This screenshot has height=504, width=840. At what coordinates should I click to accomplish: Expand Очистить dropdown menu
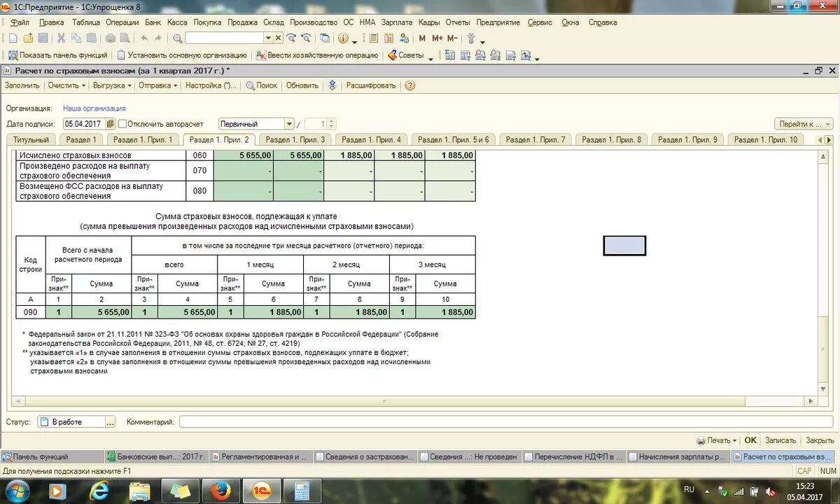click(66, 85)
